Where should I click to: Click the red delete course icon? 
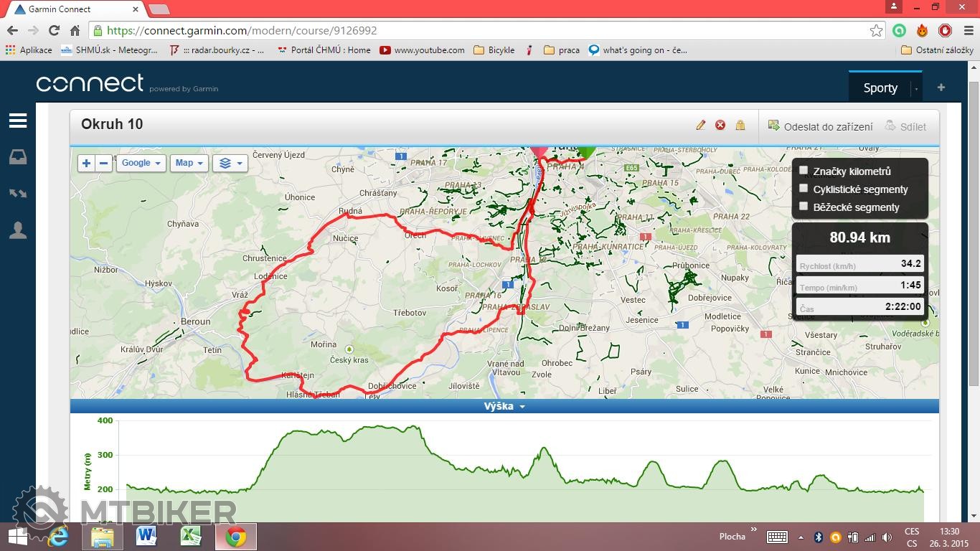720,126
